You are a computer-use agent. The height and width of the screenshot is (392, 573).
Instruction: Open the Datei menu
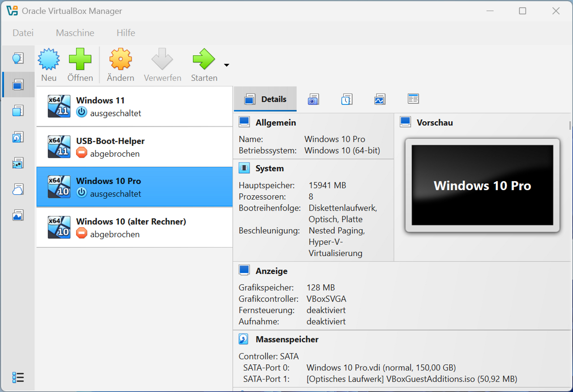pyautogui.click(x=23, y=33)
